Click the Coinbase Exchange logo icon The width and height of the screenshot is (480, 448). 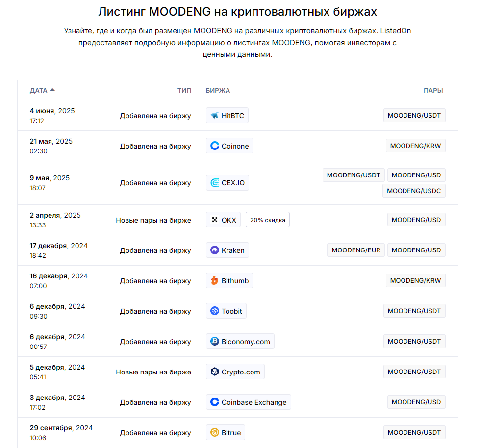pos(215,402)
